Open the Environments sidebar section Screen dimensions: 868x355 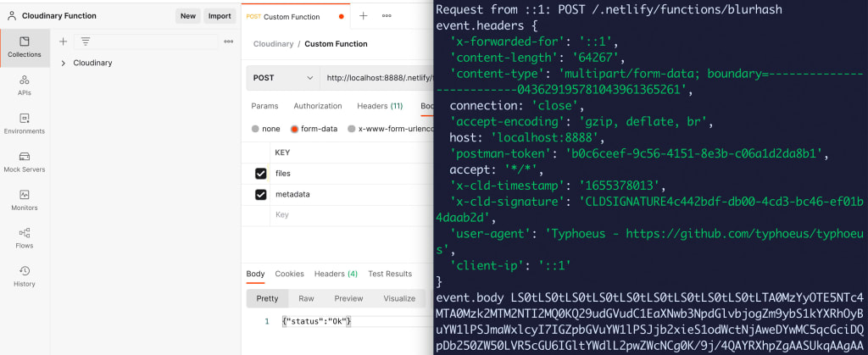tap(25, 124)
